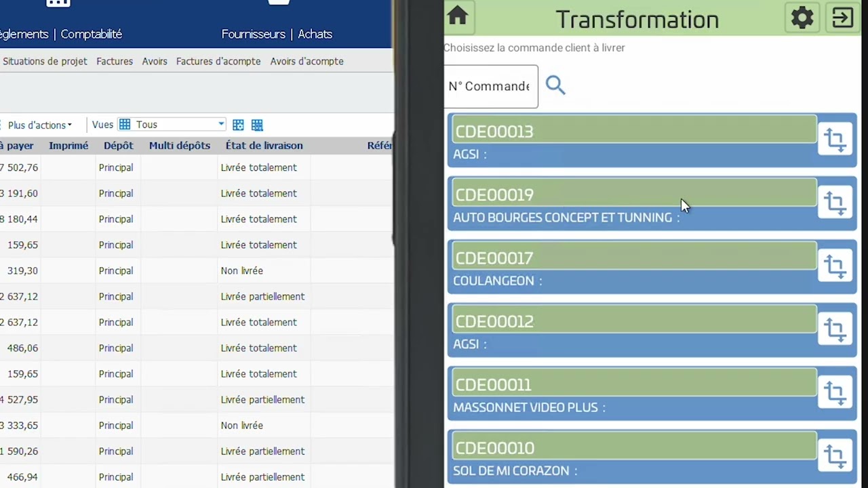This screenshot has height=488, width=868.
Task: Click transform icon for order CDE00017
Action: coord(835,266)
